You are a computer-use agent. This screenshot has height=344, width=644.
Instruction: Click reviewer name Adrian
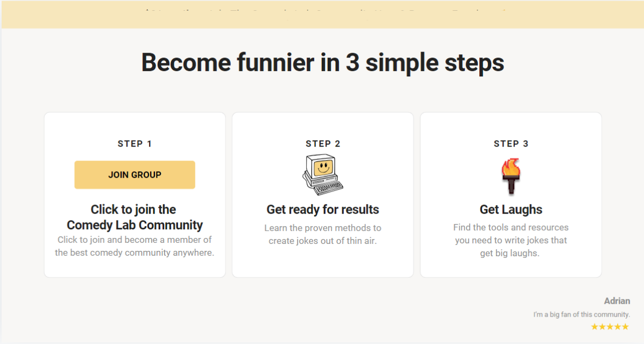pos(617,301)
